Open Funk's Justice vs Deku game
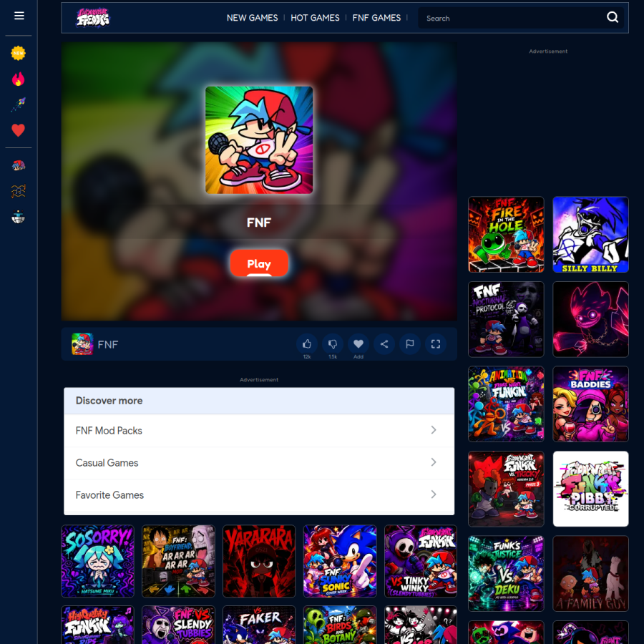The height and width of the screenshot is (644, 644). tap(506, 574)
